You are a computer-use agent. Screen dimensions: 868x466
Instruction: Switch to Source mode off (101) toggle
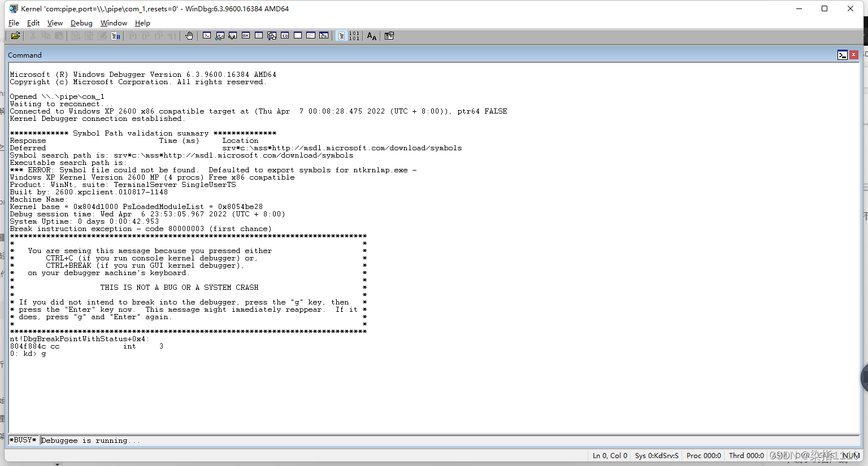[354, 36]
